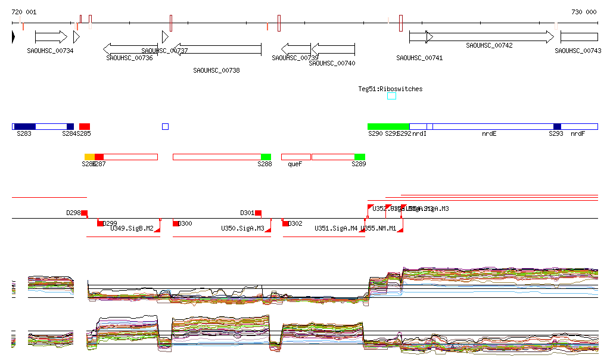
Task: Select the long SAOUHSC_00738 gene arrow
Action: pos(217,49)
